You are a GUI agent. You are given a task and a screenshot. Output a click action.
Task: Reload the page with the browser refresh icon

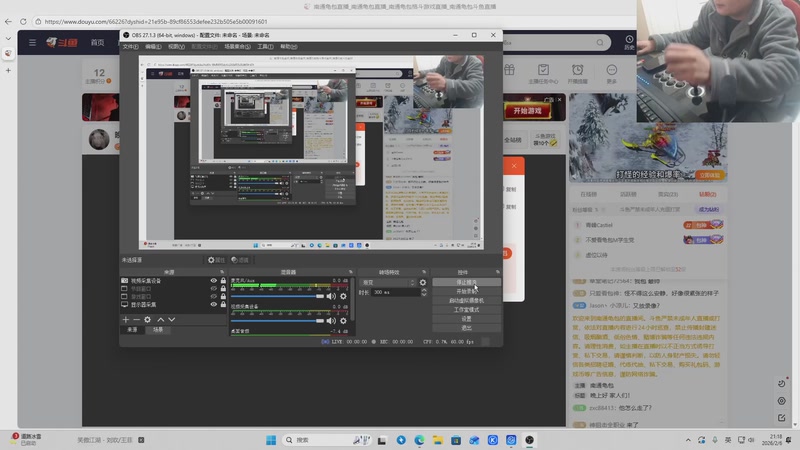[x=23, y=21]
